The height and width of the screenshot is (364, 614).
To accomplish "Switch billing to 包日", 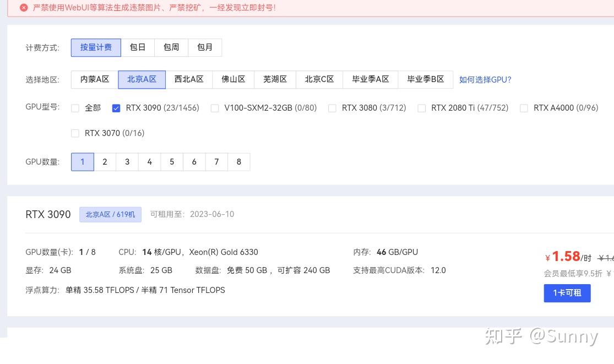I will [x=138, y=47].
